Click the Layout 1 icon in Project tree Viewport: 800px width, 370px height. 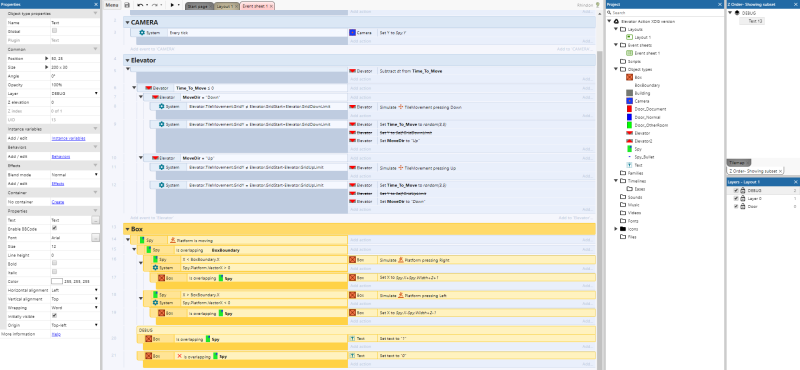629,37
